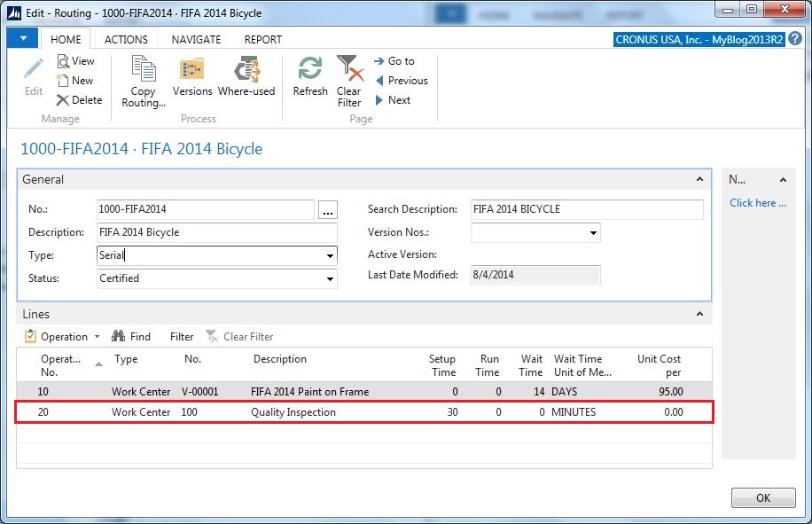
Task: Click the Search Description field
Action: [x=587, y=209]
